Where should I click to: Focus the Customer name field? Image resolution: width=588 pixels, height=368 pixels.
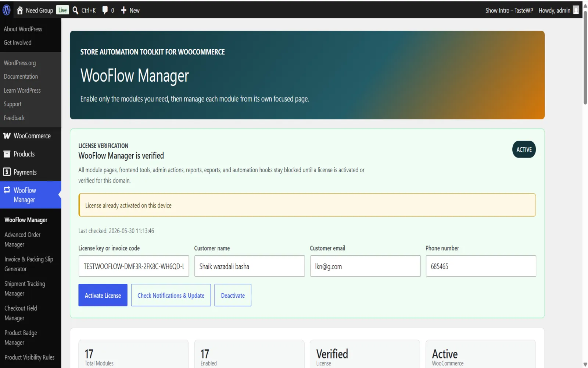(250, 266)
